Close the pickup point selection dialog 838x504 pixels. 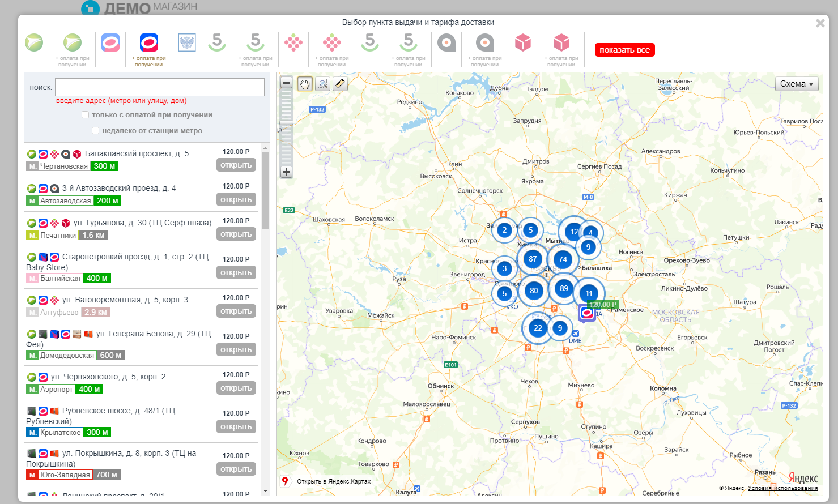pyautogui.click(x=820, y=23)
